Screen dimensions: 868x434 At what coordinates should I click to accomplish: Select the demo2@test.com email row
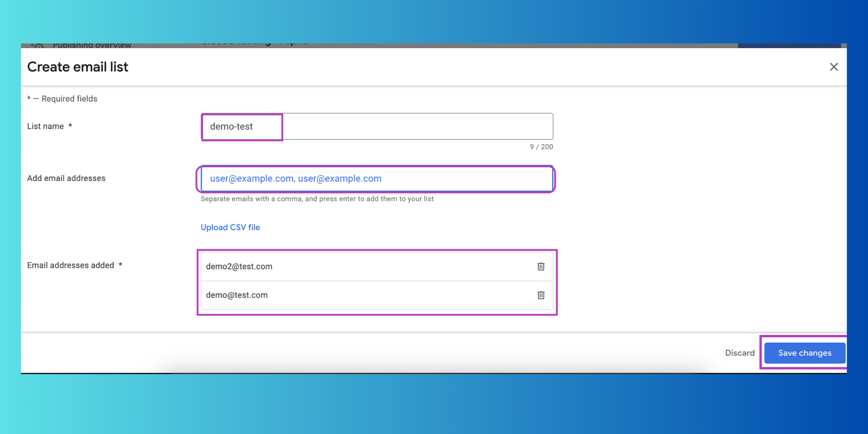(377, 266)
